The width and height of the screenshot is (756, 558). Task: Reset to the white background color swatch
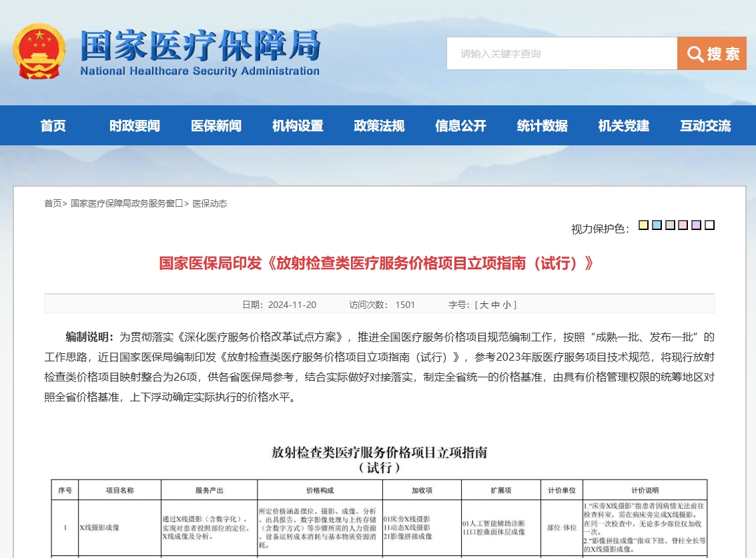tap(710, 225)
